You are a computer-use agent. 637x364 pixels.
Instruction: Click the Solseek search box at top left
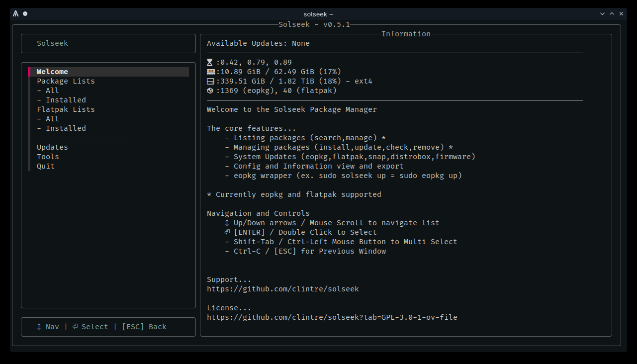[108, 43]
